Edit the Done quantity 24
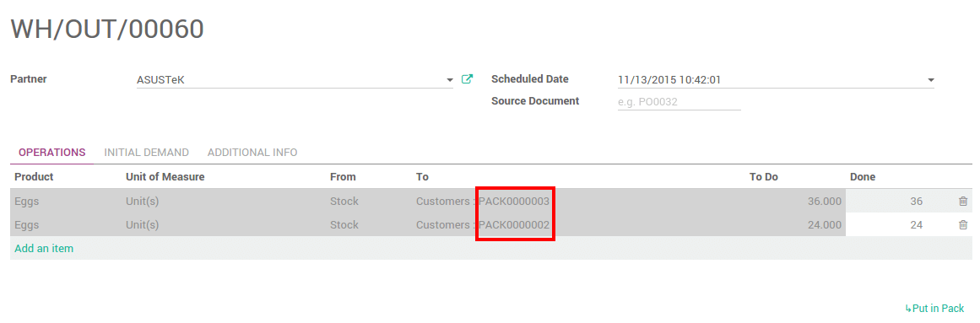The width and height of the screenshot is (980, 323). click(900, 225)
